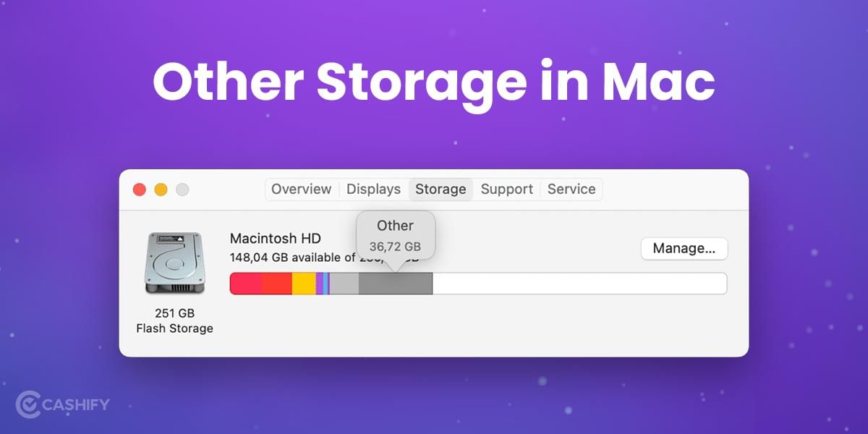
Task: Open the Displays tab
Action: tap(373, 189)
